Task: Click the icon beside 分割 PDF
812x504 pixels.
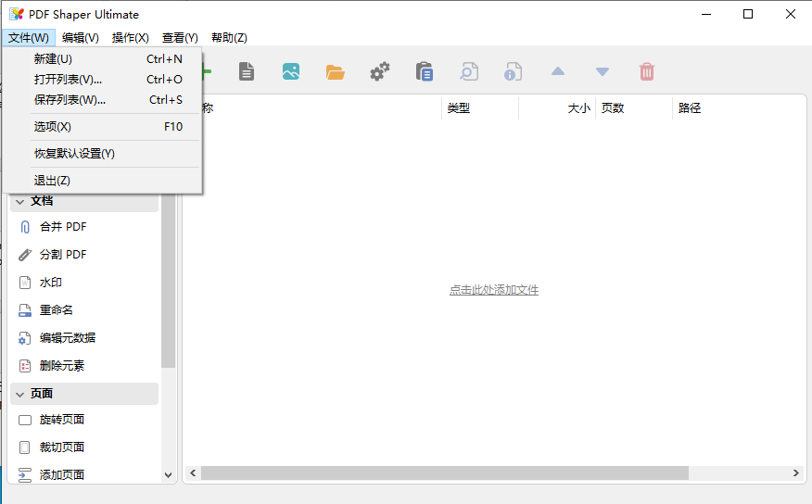Action: pyautogui.click(x=25, y=255)
